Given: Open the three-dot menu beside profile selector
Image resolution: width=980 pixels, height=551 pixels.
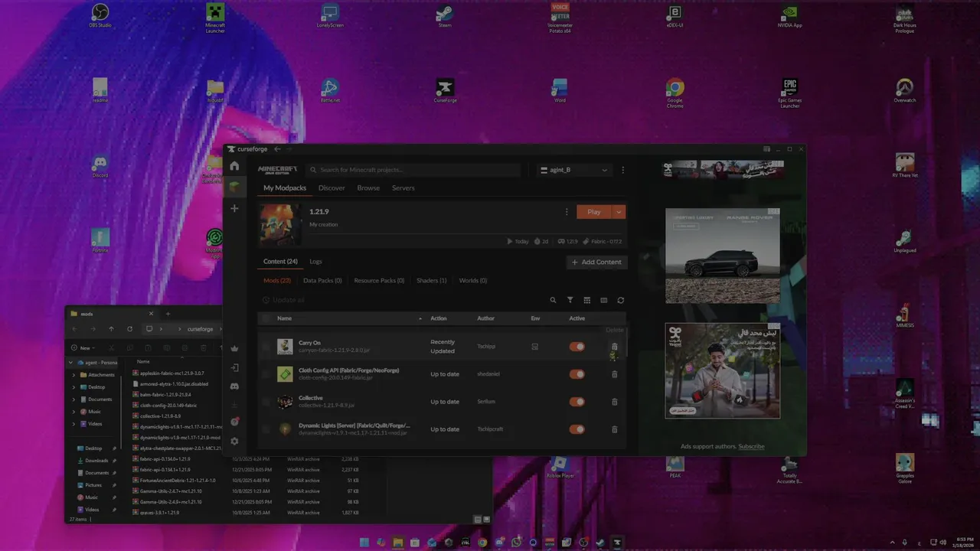Looking at the screenshot, I should coord(622,170).
